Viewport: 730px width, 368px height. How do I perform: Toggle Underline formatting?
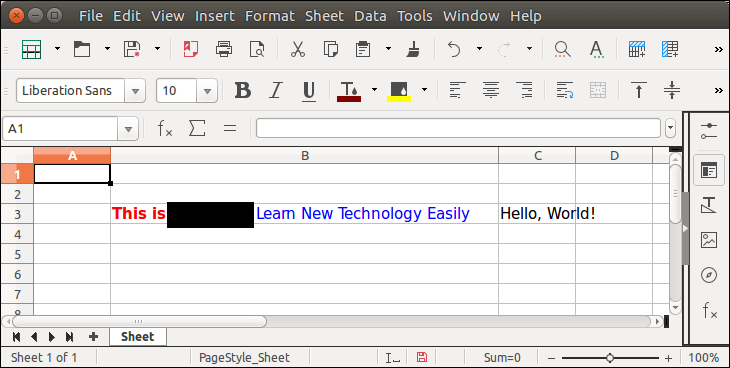309,90
